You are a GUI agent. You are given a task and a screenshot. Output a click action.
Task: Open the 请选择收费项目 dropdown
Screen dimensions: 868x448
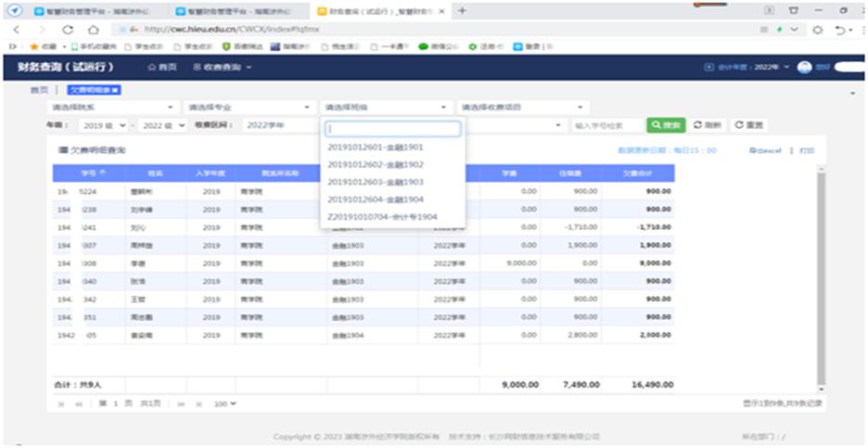522,107
